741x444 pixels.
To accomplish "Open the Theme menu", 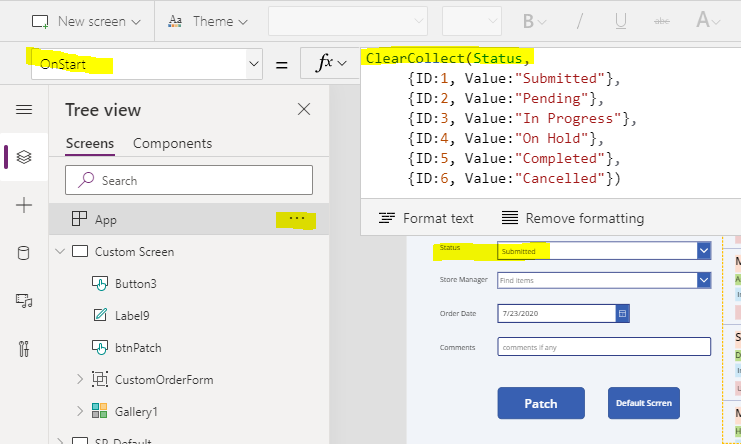I will tap(208, 22).
